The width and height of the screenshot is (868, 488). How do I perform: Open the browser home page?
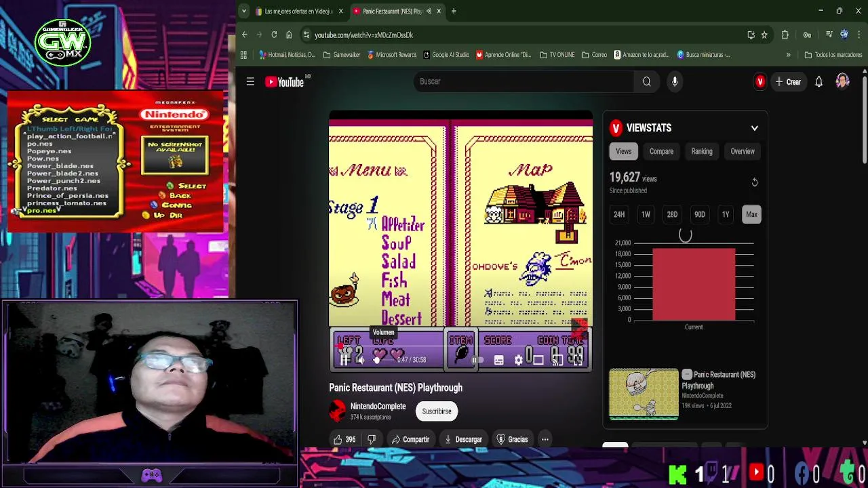pyautogui.click(x=289, y=35)
